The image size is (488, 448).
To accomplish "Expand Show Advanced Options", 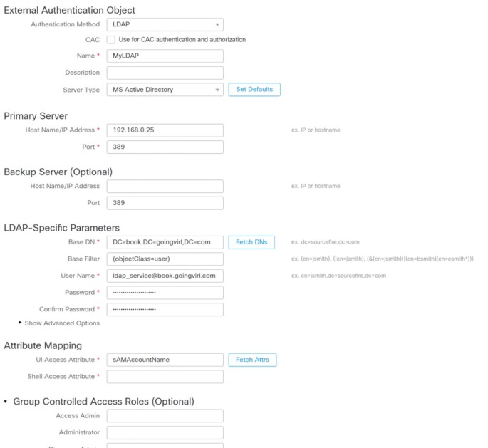I will tap(61, 323).
